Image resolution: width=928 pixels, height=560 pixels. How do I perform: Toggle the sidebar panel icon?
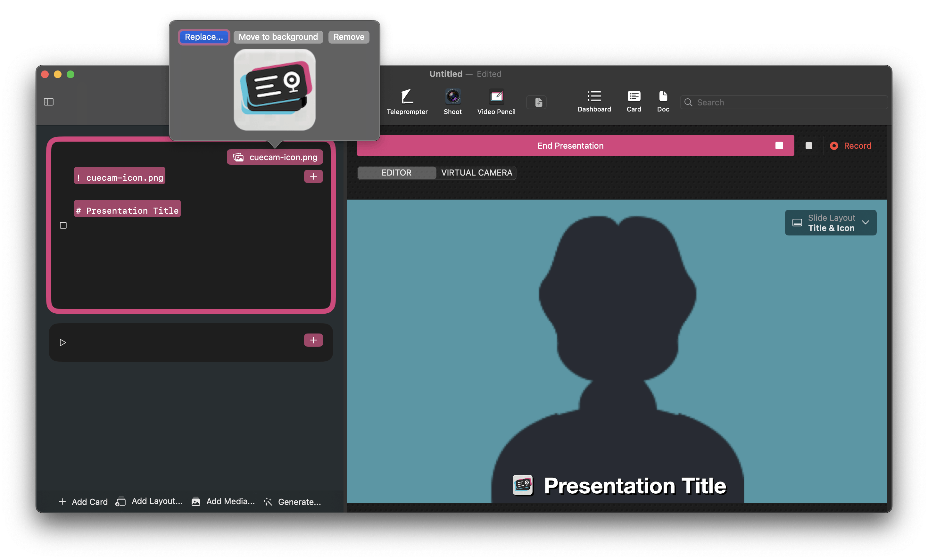49,102
